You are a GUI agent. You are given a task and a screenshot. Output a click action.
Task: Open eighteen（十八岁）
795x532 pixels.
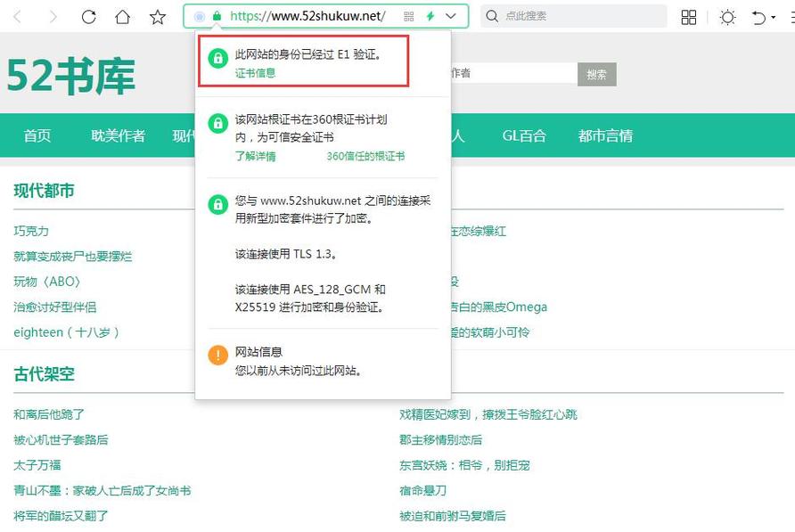(x=67, y=332)
